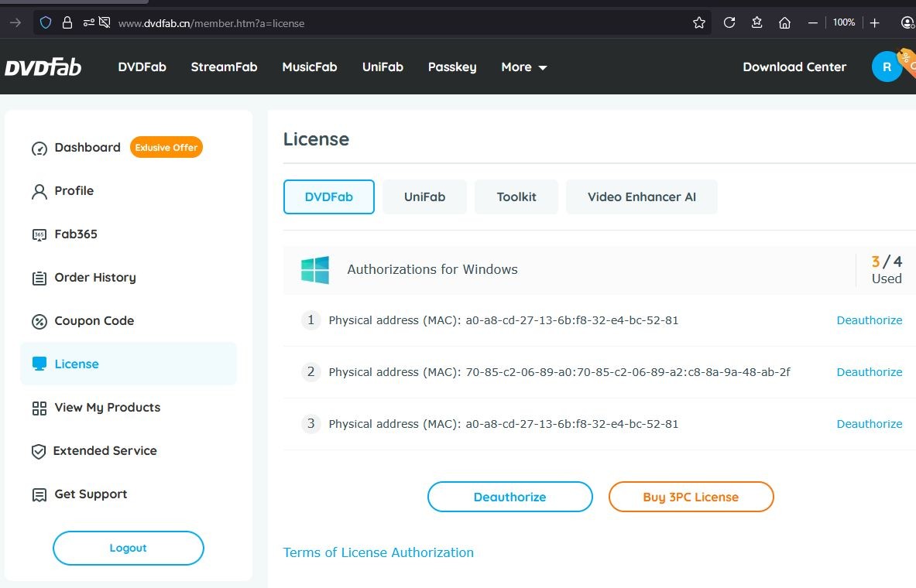
Task: Click the Buy 3PC License button
Action: (691, 497)
